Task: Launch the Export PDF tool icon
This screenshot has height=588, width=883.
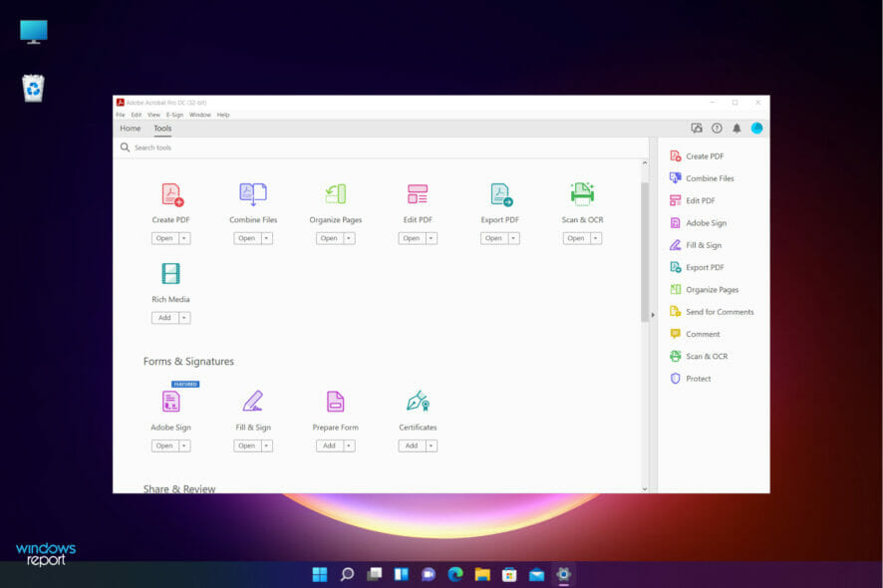Action: tap(500, 195)
